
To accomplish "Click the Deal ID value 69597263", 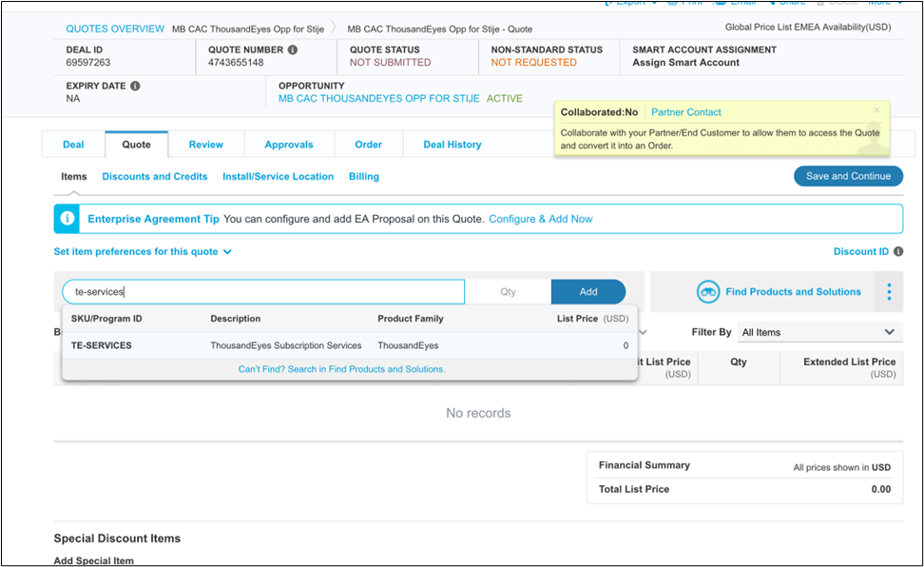I will (x=88, y=63).
